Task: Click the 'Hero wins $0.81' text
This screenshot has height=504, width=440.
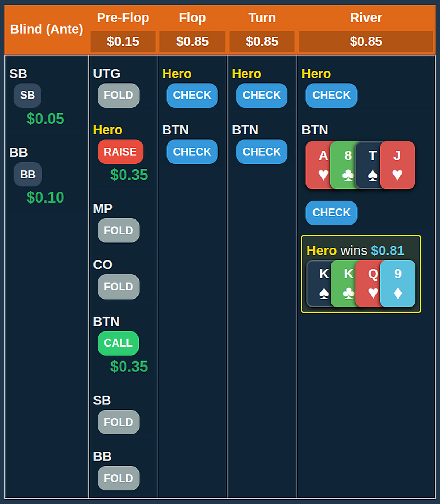Action: pyautogui.click(x=355, y=251)
